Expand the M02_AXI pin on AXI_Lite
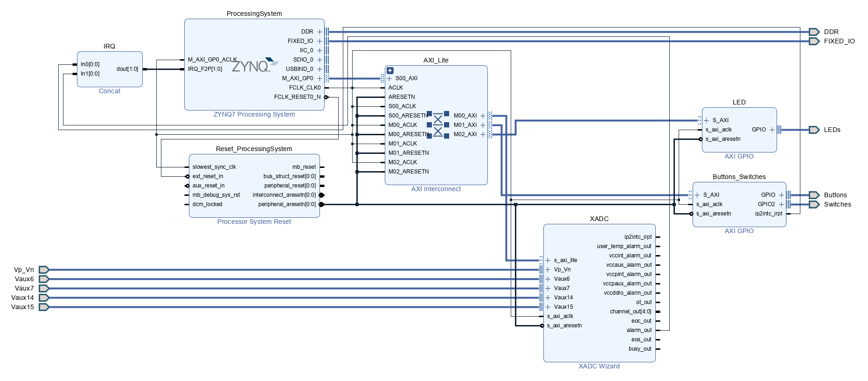Viewport: 868px width, 381px height. coord(483,134)
